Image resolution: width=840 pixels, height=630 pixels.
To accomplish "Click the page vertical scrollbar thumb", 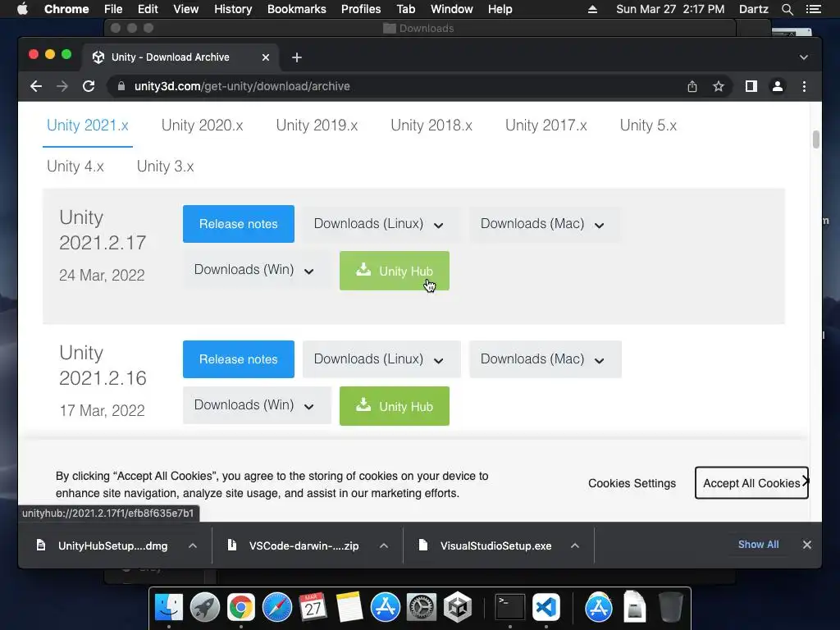I will point(816,139).
